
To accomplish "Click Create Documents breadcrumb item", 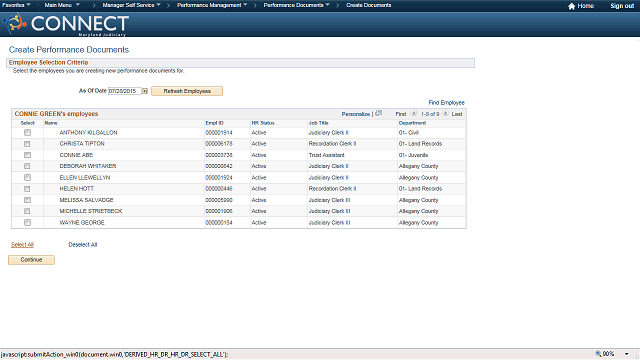I will pyautogui.click(x=369, y=5).
